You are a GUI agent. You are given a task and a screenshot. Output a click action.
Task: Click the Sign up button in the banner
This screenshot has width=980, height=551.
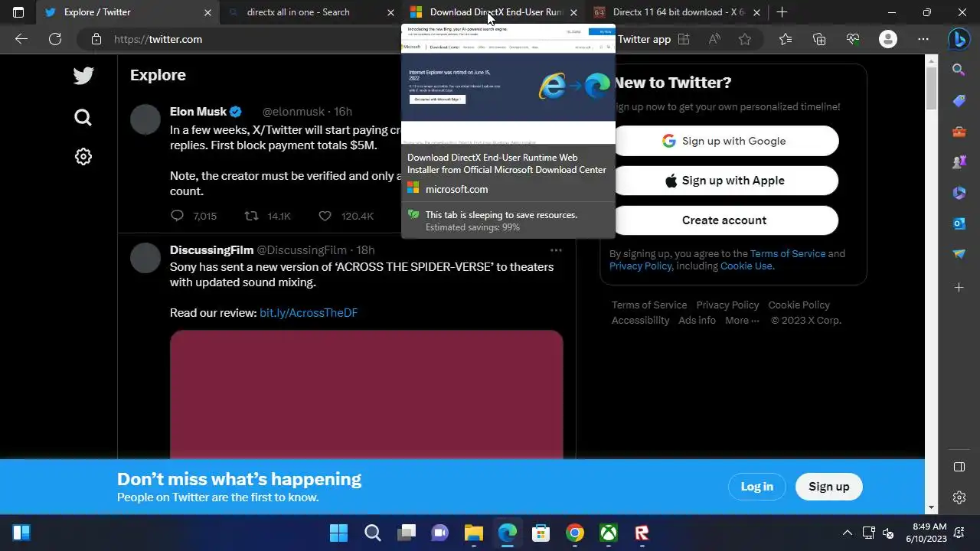[829, 487]
